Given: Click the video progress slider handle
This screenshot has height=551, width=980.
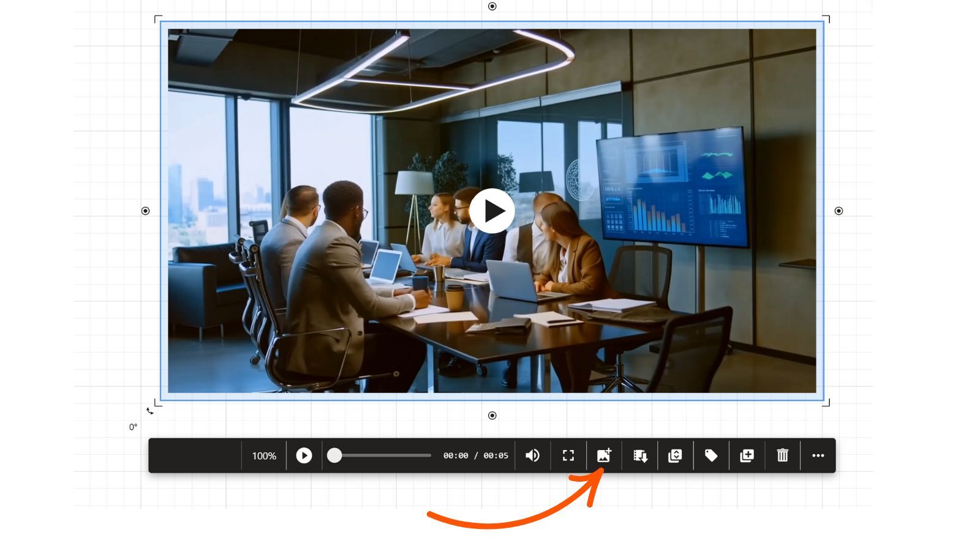Looking at the screenshot, I should (x=334, y=455).
